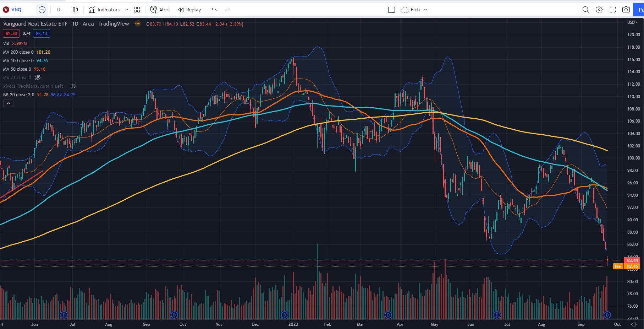644x329 pixels.
Task: Click the Sep 2022 label on time axis
Action: (x=581, y=324)
